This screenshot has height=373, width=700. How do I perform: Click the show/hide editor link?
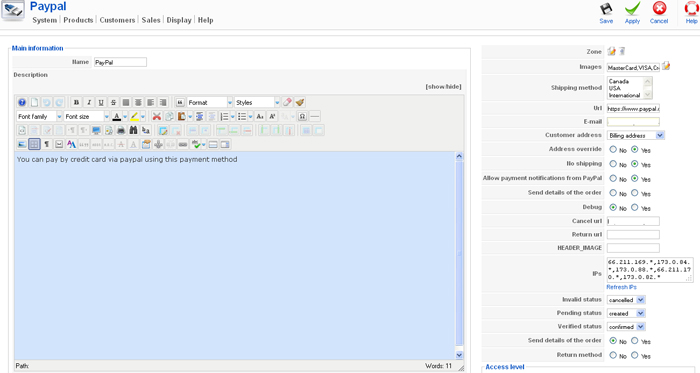[443, 87]
